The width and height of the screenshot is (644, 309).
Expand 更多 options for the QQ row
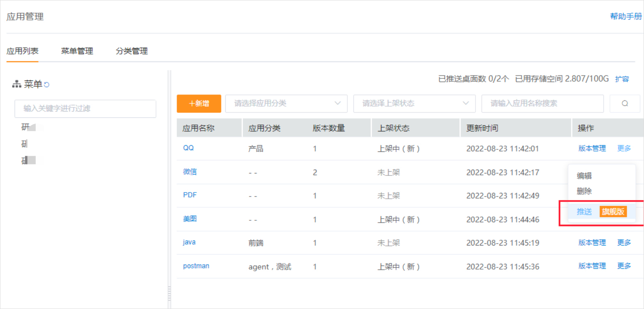[x=624, y=148]
